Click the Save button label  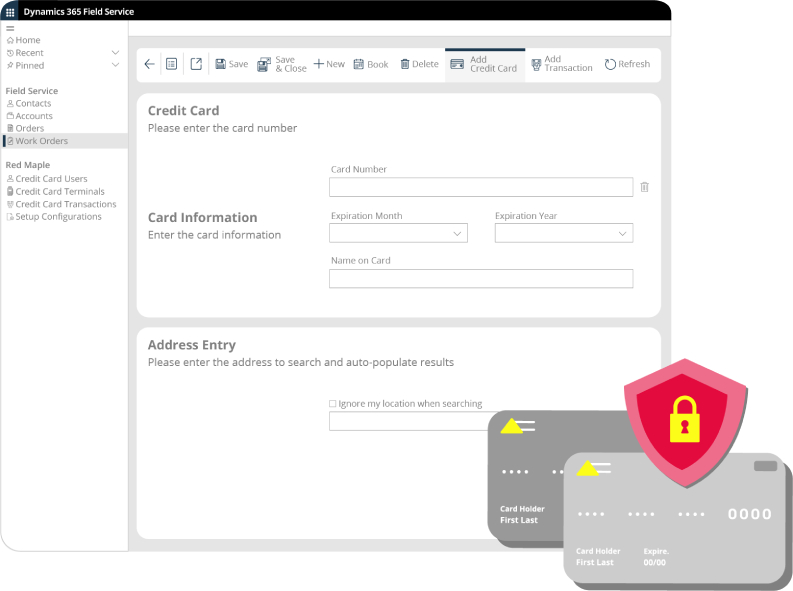tap(238, 64)
